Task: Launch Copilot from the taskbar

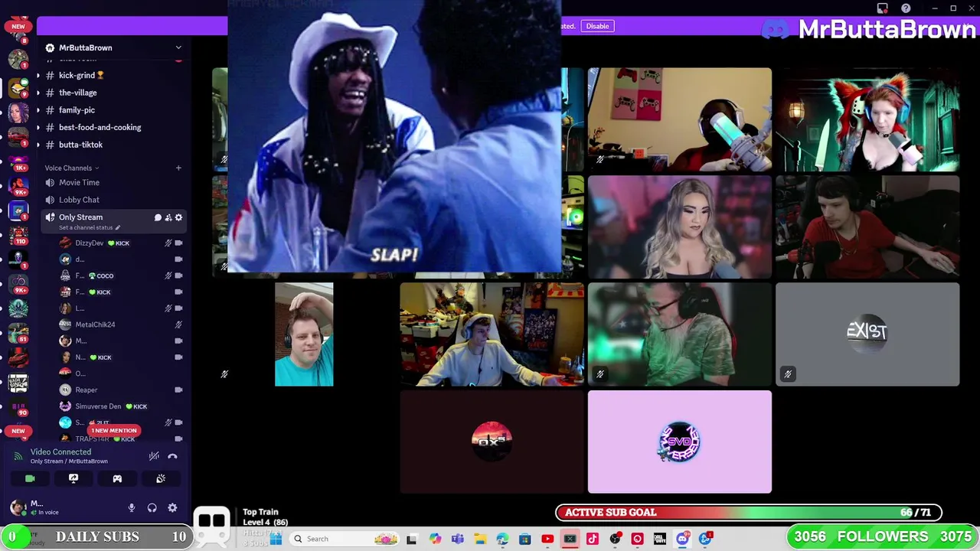Action: [x=435, y=539]
